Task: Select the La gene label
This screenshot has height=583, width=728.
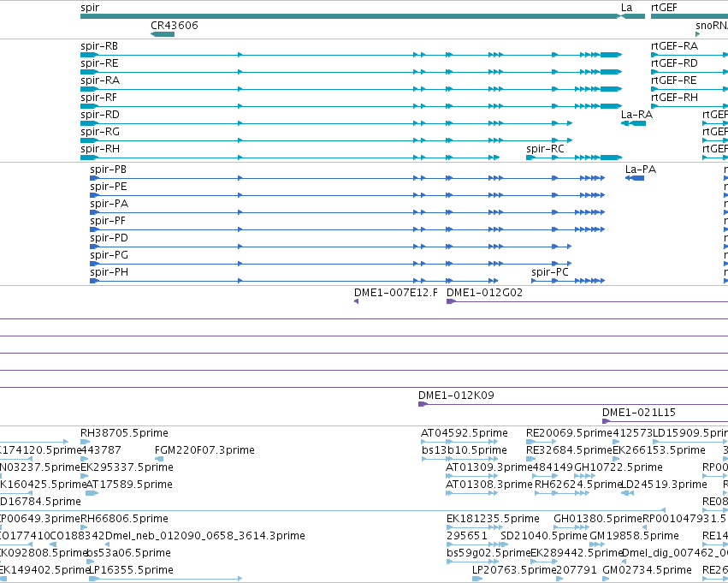Action: point(626,8)
